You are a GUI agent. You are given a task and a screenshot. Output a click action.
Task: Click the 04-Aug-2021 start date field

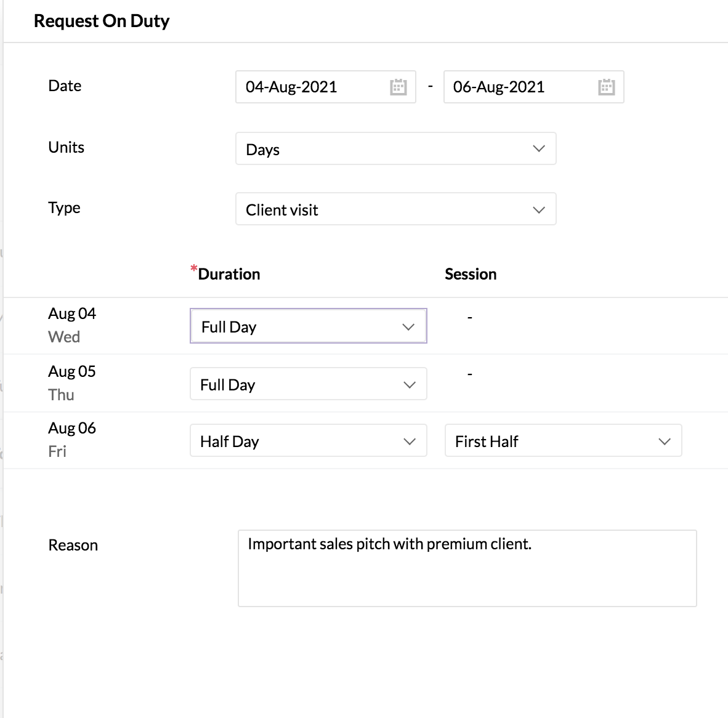311,87
